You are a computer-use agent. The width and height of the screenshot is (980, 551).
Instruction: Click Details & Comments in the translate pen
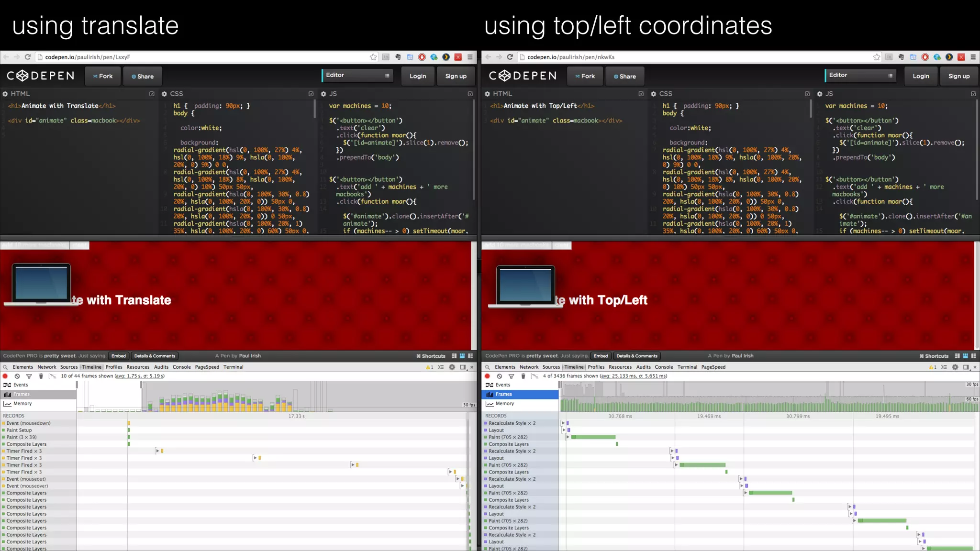point(155,356)
